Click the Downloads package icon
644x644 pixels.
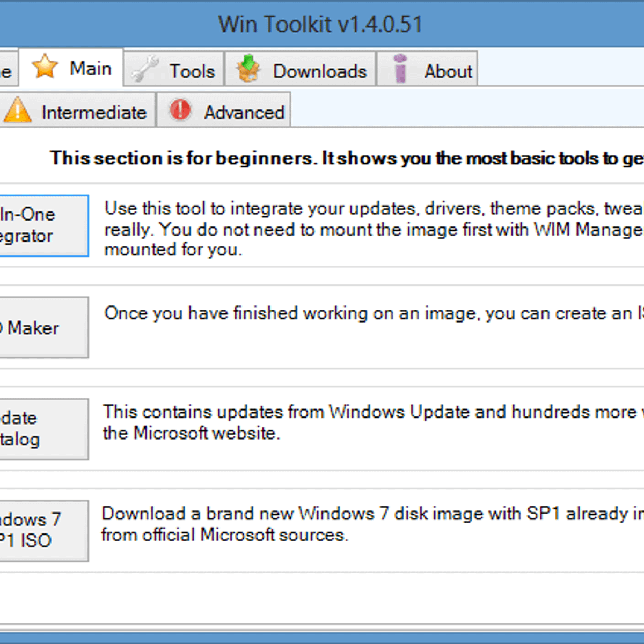click(x=248, y=69)
